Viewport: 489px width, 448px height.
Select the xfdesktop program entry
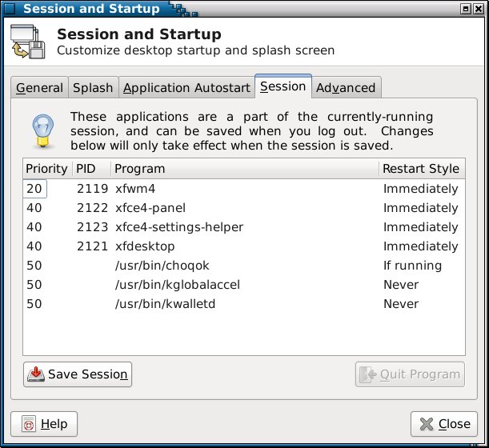point(145,246)
